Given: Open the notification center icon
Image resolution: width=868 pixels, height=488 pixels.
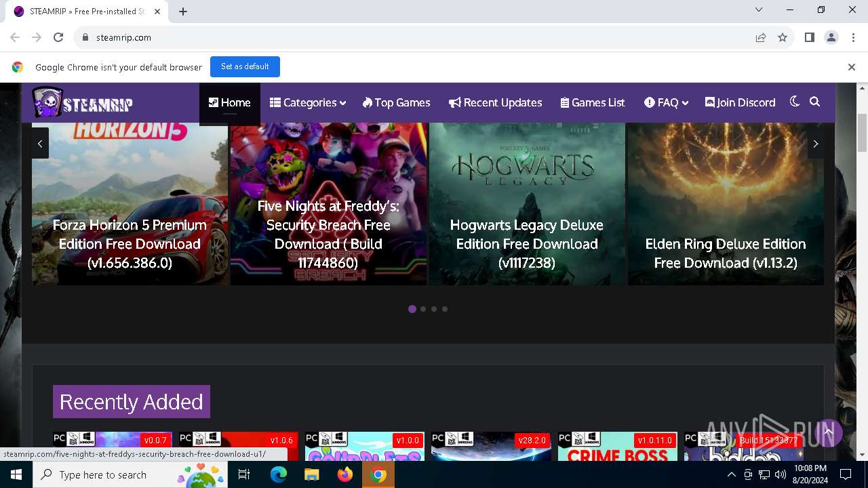Looking at the screenshot, I should click(x=846, y=474).
